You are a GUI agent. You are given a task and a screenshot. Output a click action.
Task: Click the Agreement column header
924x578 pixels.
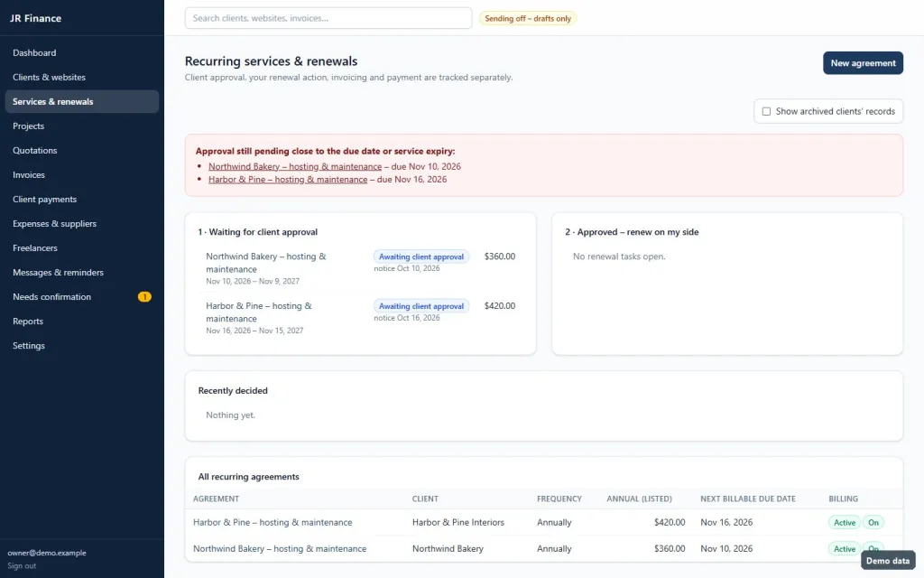[x=217, y=499]
